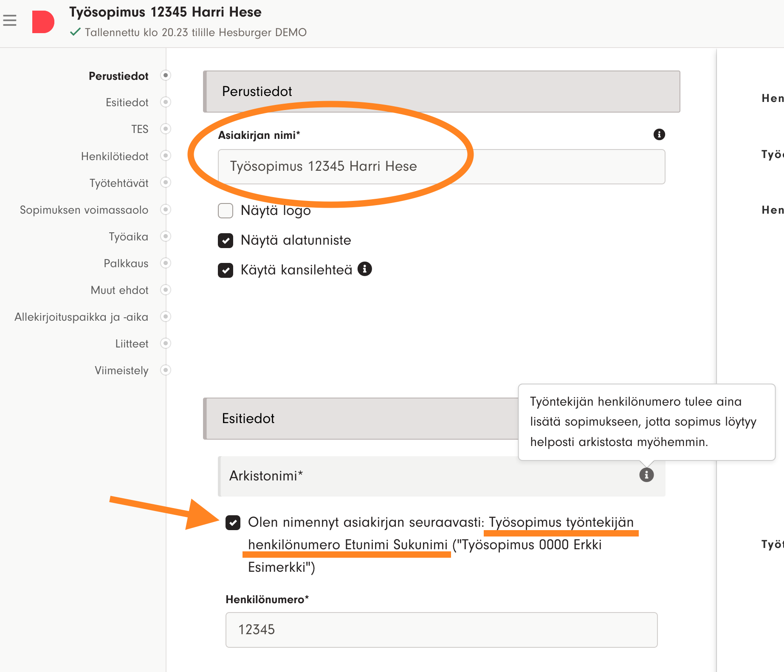Navigate to Allekirjoituspaikka ja -aika
The image size is (784, 672).
(x=81, y=317)
